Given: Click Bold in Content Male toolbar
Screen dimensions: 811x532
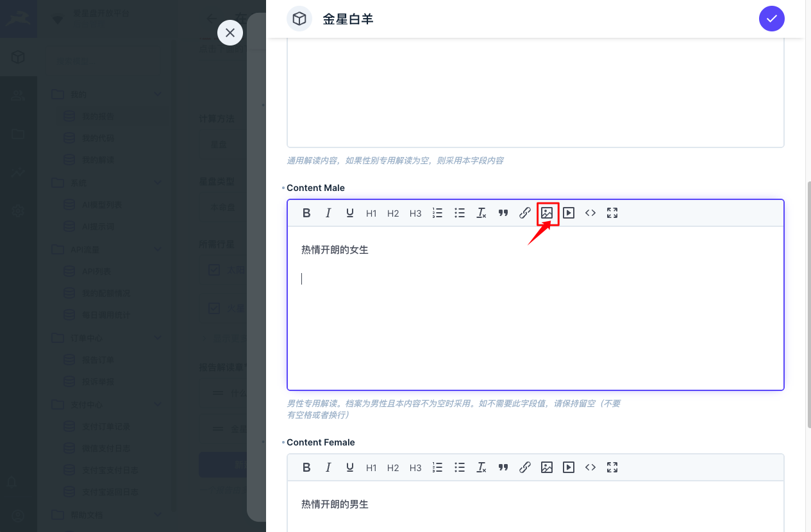Looking at the screenshot, I should 306,213.
